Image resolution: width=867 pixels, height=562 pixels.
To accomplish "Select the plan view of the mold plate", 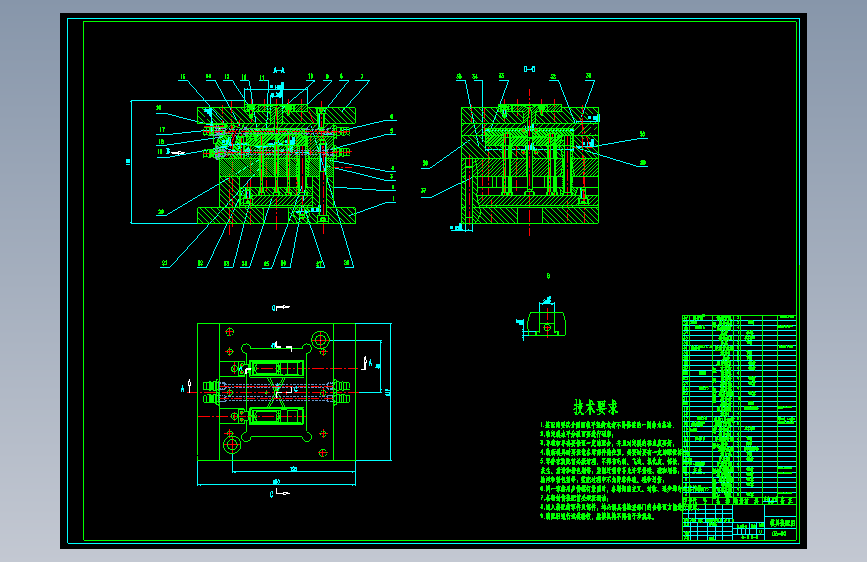I will [276, 392].
